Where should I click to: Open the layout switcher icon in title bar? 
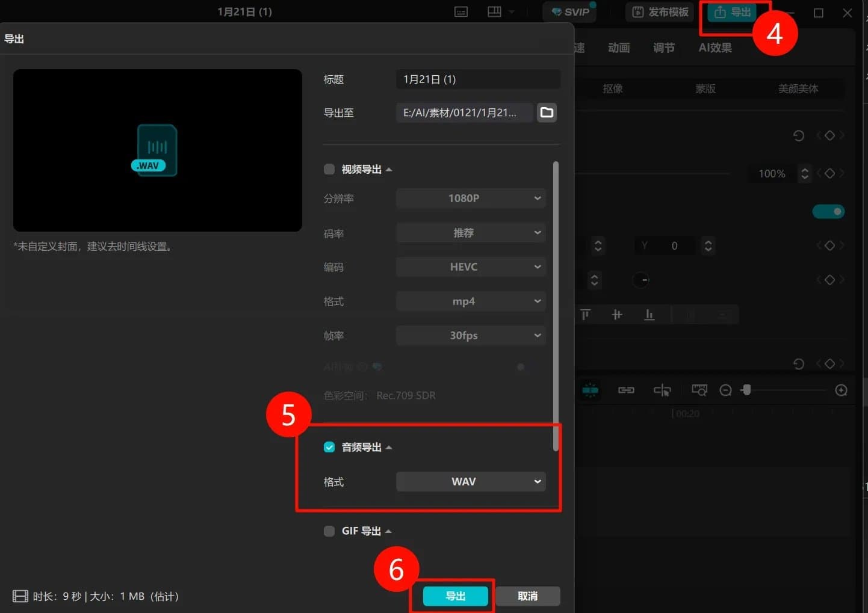(x=494, y=12)
